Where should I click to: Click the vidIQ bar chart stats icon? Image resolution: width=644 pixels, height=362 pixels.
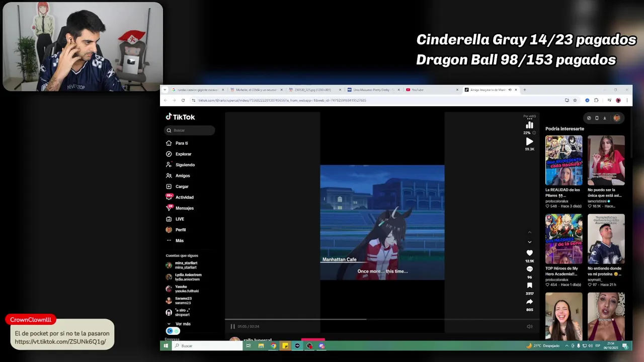529,125
